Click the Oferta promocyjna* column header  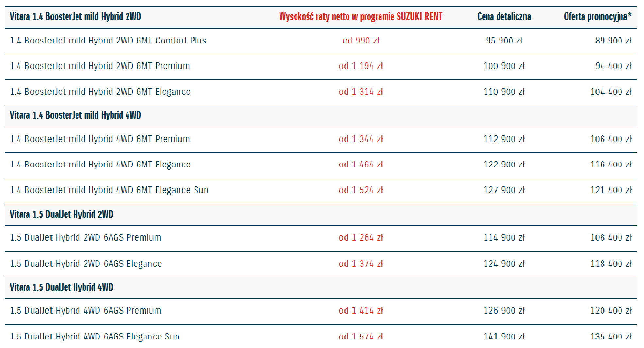click(x=597, y=17)
